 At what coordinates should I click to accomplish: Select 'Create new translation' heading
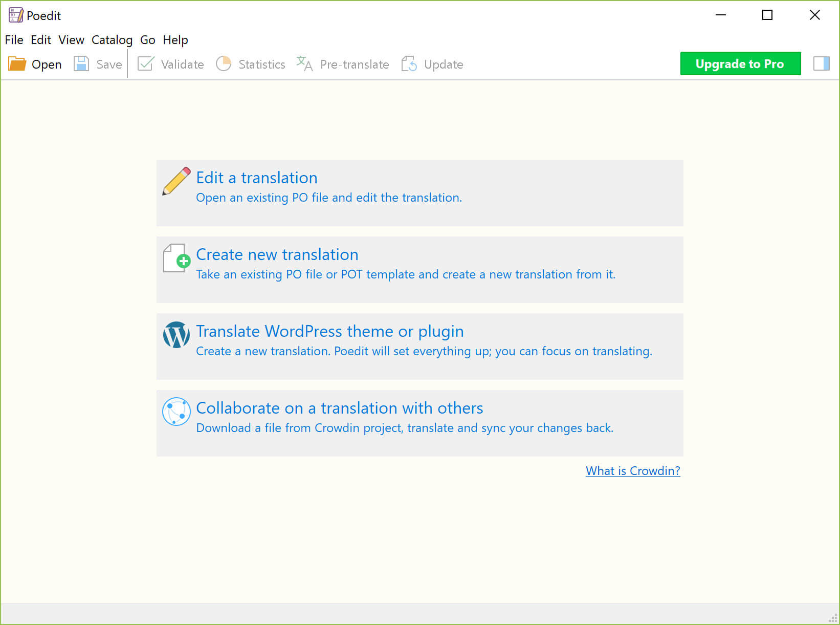click(277, 254)
